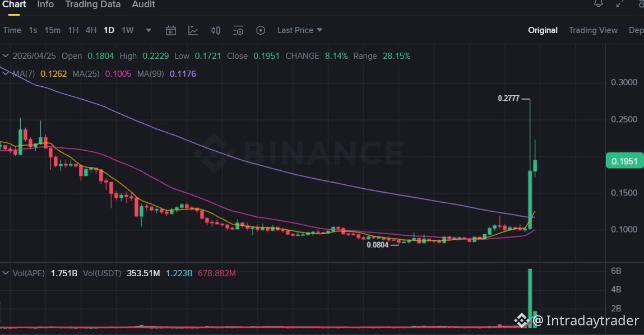Switch to the Chart tab
Image resolution: width=644 pixels, height=335 pixels.
pos(14,4)
